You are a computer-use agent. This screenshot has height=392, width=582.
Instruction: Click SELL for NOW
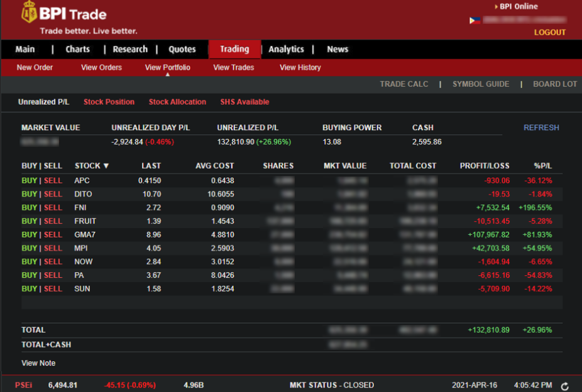[x=53, y=262]
